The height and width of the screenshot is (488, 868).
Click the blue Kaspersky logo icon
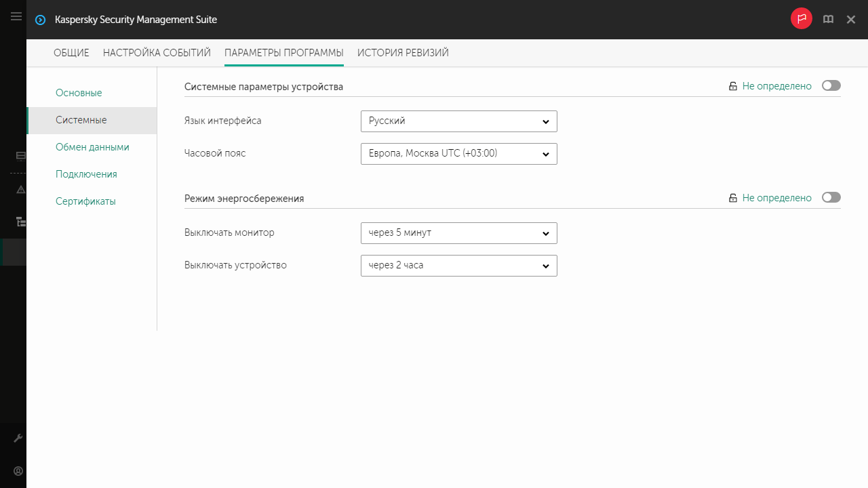pyautogui.click(x=41, y=20)
